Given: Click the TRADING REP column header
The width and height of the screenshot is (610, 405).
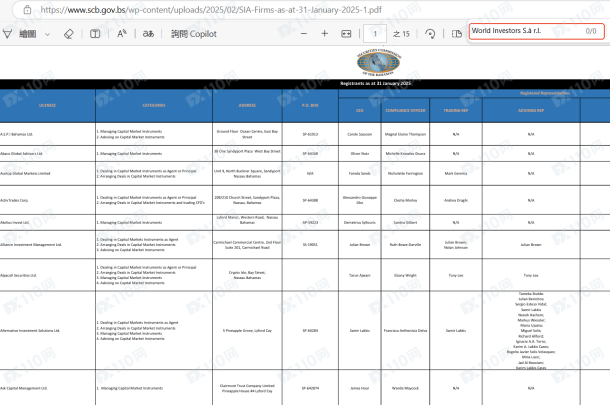Looking at the screenshot, I should pos(456,110).
